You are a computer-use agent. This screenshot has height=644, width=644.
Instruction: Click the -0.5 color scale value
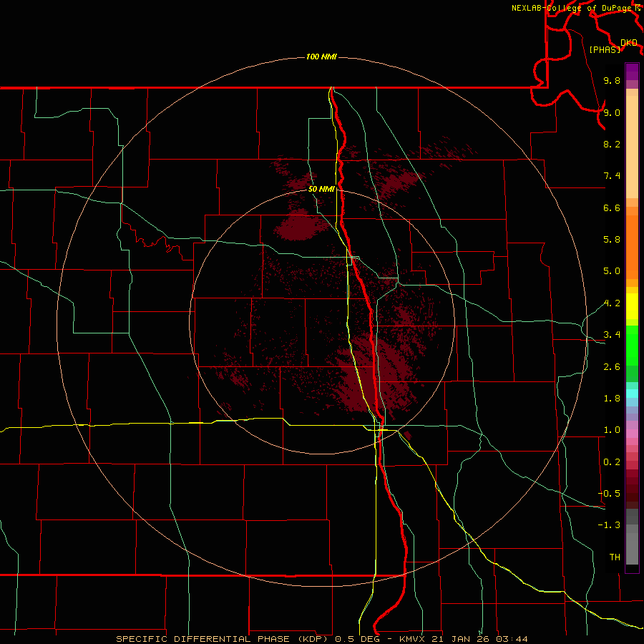(609, 494)
